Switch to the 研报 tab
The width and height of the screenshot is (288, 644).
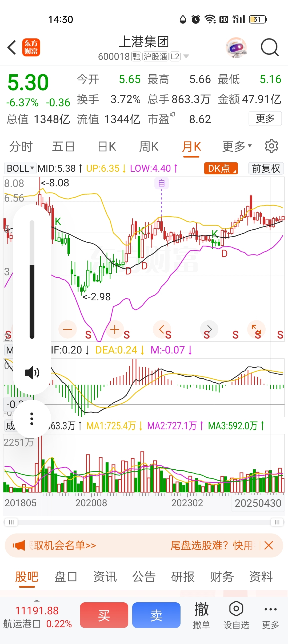click(x=183, y=577)
